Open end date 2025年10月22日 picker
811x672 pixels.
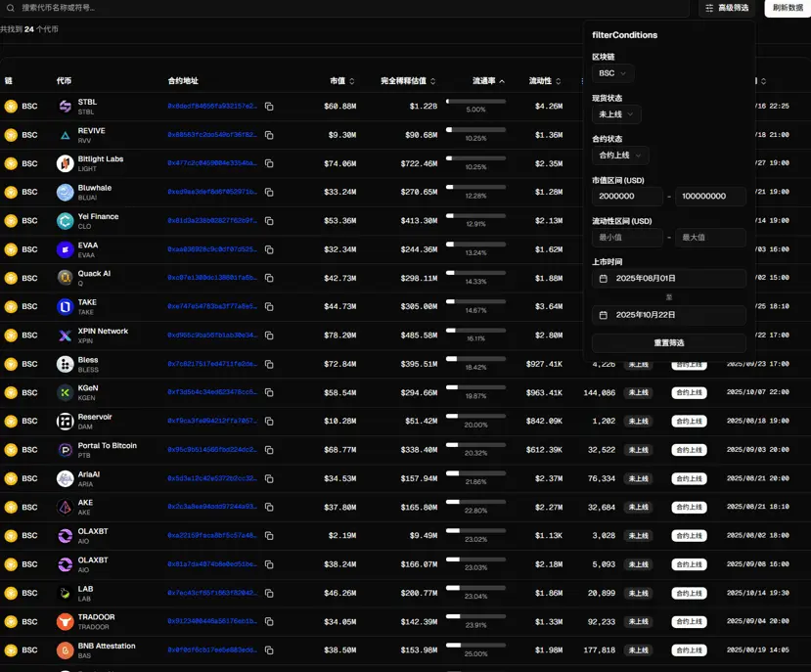tap(669, 315)
